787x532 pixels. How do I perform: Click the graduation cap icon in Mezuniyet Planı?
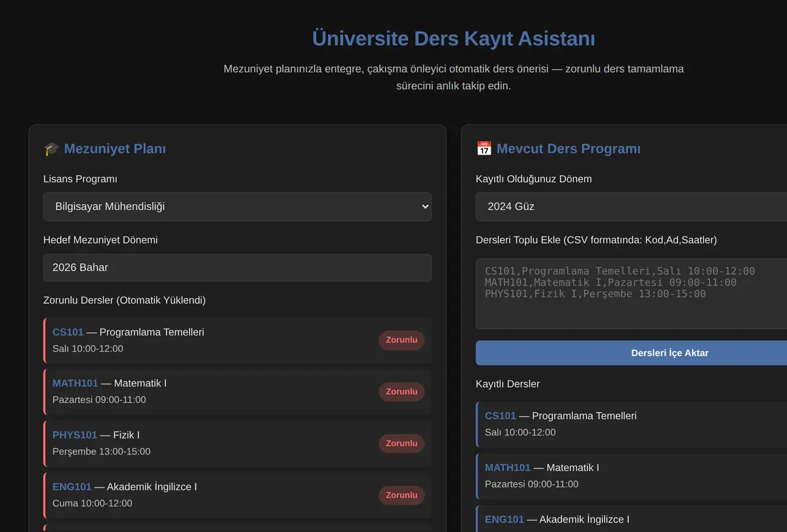pos(52,149)
